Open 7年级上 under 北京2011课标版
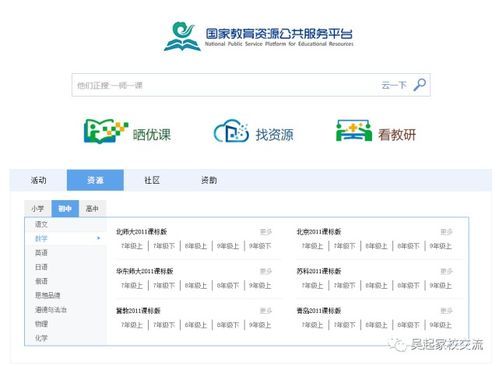Screen dimensions: 499x366 point(312,246)
